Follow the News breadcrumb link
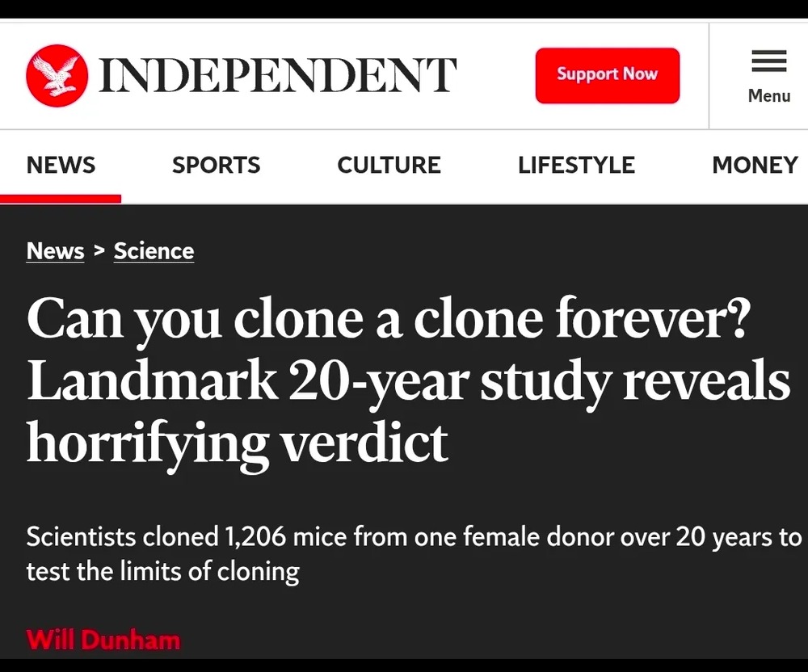Image resolution: width=808 pixels, height=672 pixels. tap(55, 251)
